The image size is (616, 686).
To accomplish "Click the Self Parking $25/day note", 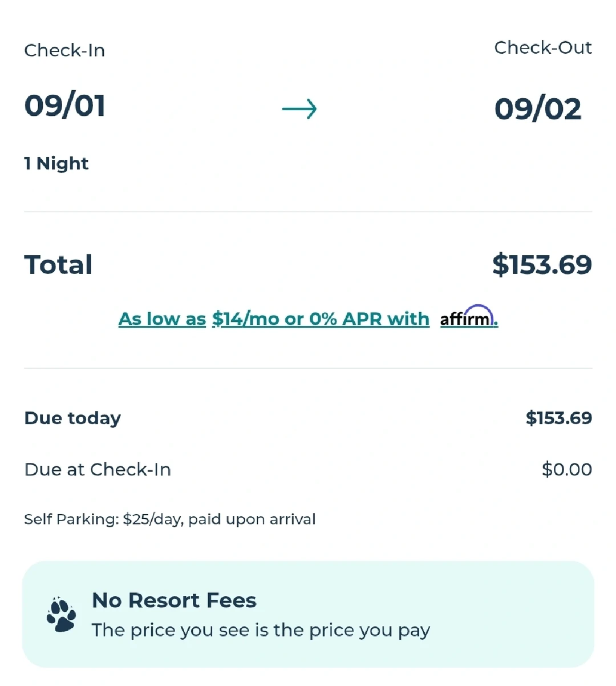I will [x=169, y=519].
